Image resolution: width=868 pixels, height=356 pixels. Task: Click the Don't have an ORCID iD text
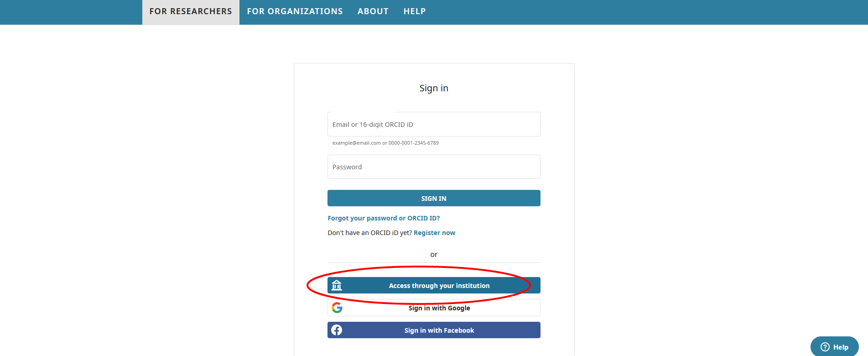point(369,233)
